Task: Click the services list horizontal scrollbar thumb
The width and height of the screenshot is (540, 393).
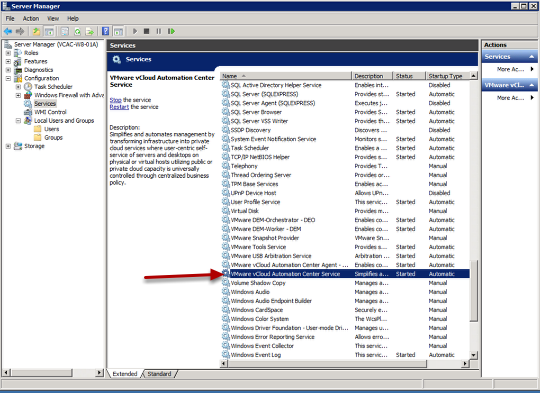Action: point(327,364)
